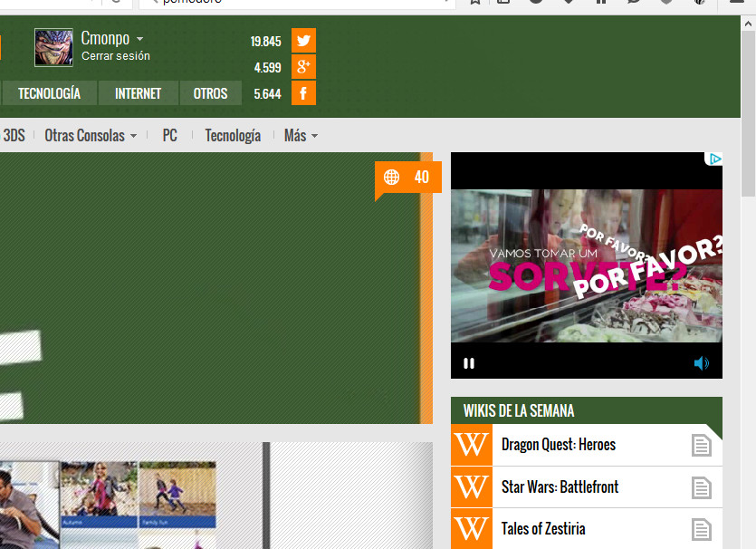
Task: Open the OTROS section tab
Action: coord(210,93)
